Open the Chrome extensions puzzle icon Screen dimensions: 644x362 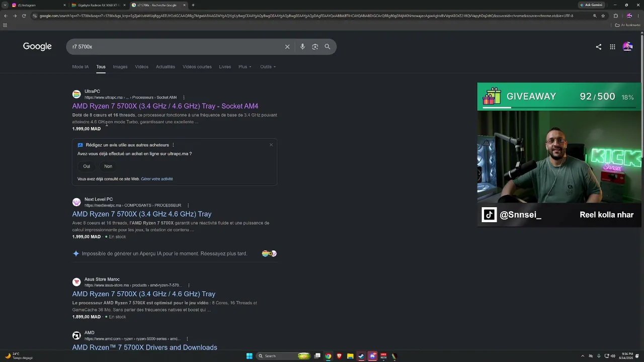615,16
